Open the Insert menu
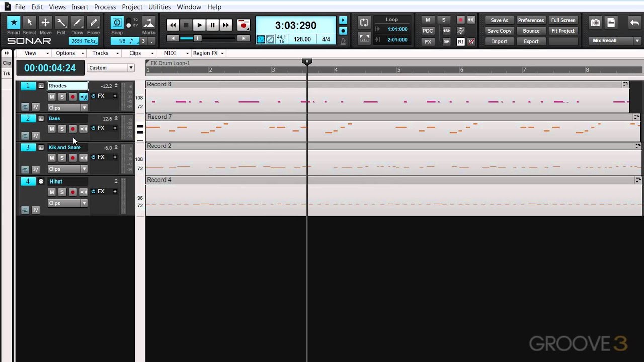The width and height of the screenshot is (644, 362). tap(79, 7)
